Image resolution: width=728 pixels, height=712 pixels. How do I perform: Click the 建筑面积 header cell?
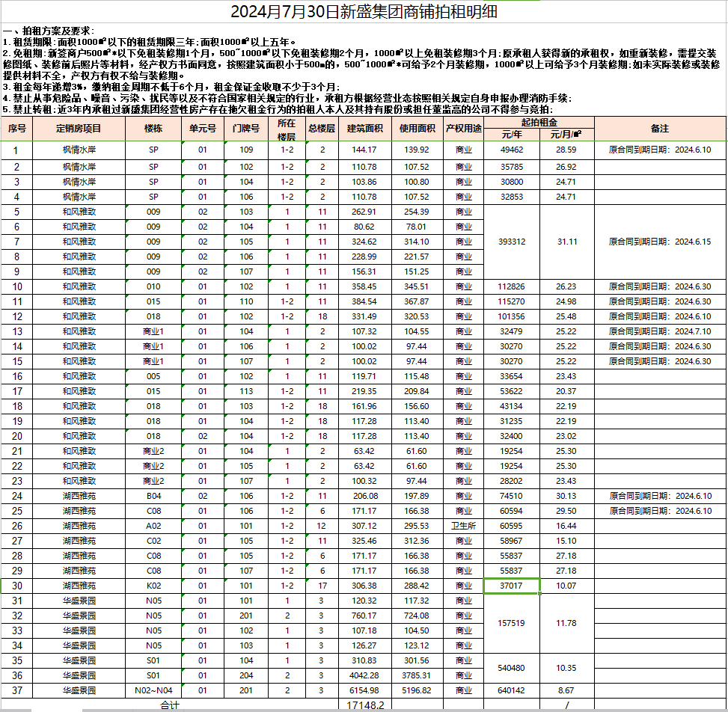click(x=364, y=129)
